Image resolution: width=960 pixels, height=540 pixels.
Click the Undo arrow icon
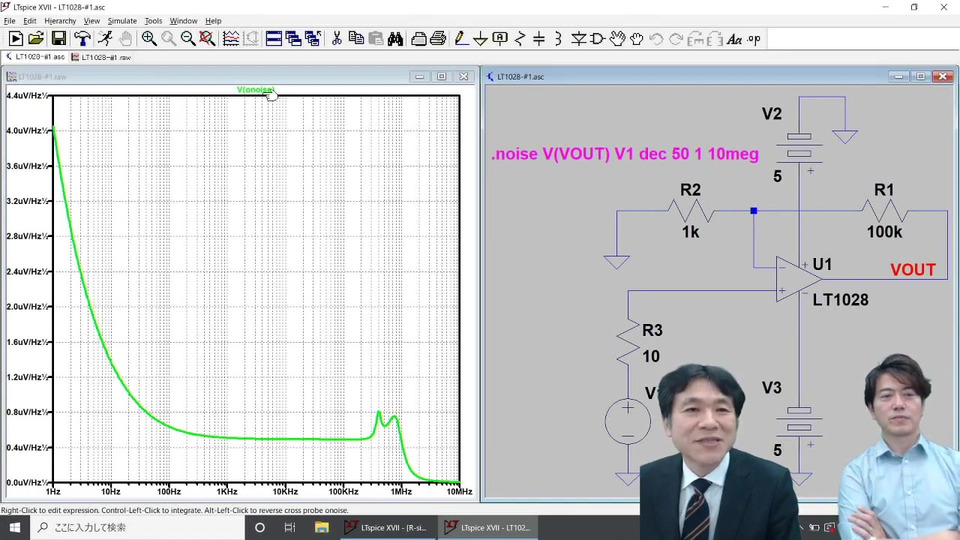click(656, 39)
